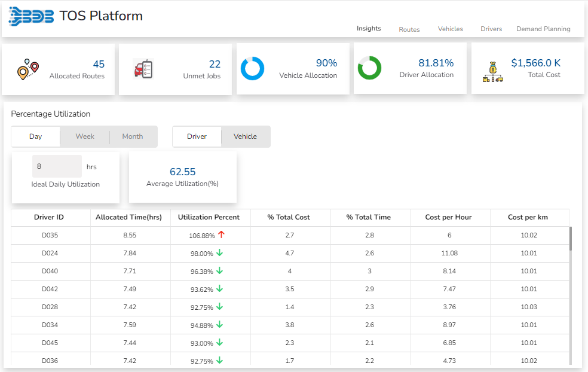This screenshot has height=372, width=588.
Task: Go to the Drivers tab
Action: tap(491, 29)
